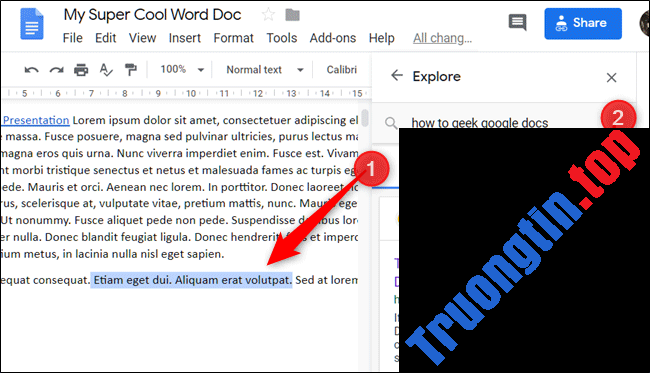
Task: Print the document using printer icon
Action: click(x=81, y=70)
